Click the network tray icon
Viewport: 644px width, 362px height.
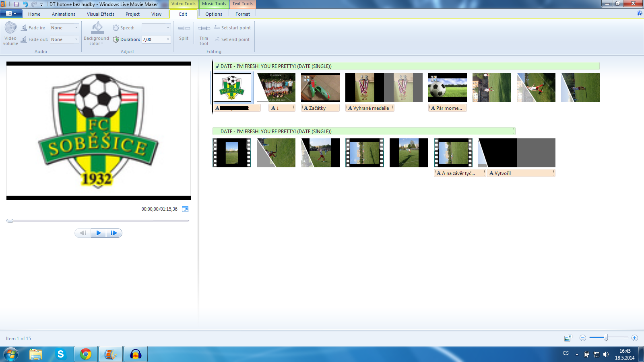(x=597, y=354)
